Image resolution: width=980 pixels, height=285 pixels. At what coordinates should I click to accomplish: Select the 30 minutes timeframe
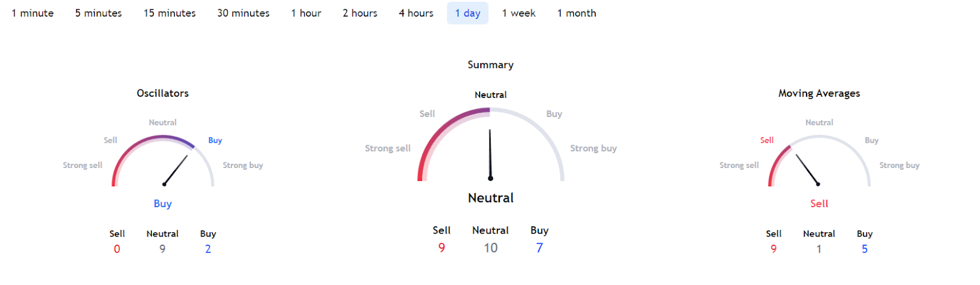pyautogui.click(x=243, y=13)
